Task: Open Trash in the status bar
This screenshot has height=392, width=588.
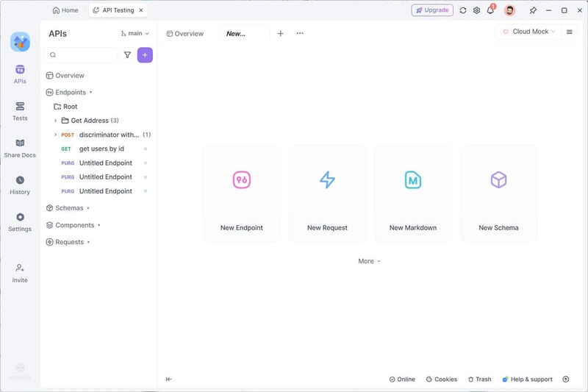Action: click(x=480, y=379)
